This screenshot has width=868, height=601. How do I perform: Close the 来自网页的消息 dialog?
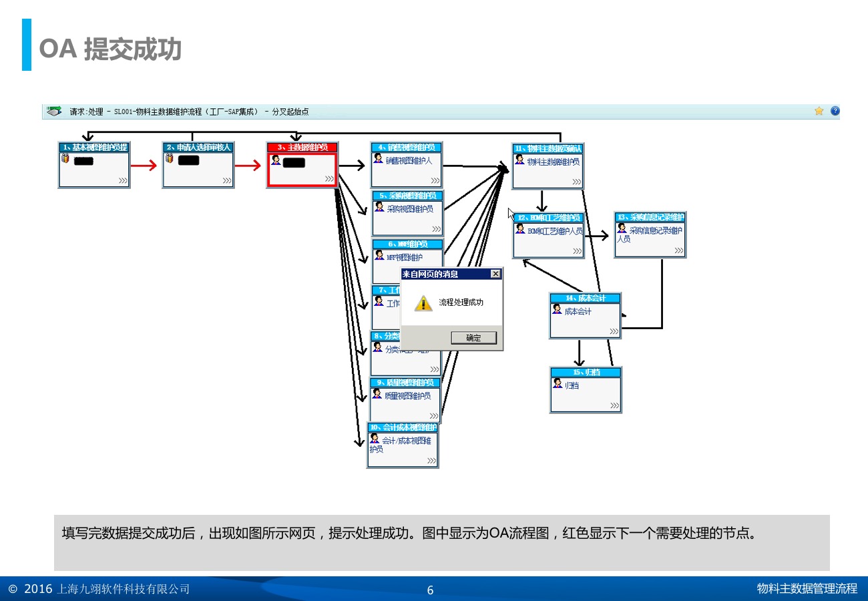click(x=495, y=274)
